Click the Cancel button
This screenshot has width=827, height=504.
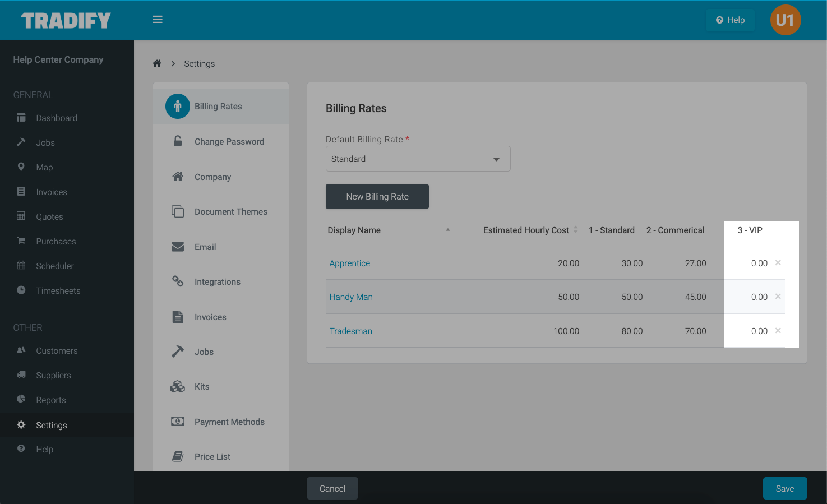click(332, 488)
